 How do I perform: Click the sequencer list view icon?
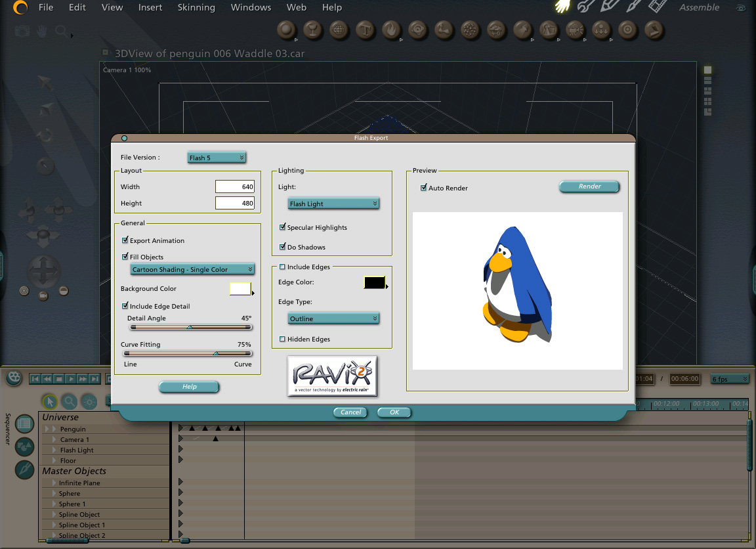point(24,424)
